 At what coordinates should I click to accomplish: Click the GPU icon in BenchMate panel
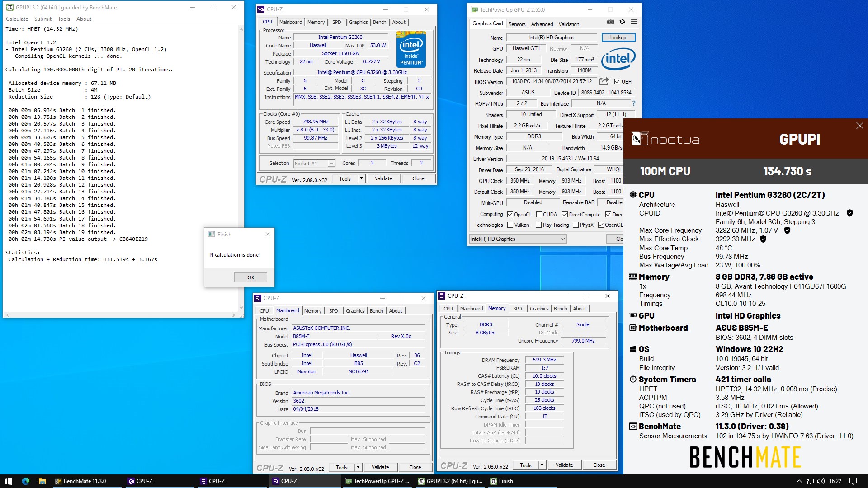click(x=633, y=315)
